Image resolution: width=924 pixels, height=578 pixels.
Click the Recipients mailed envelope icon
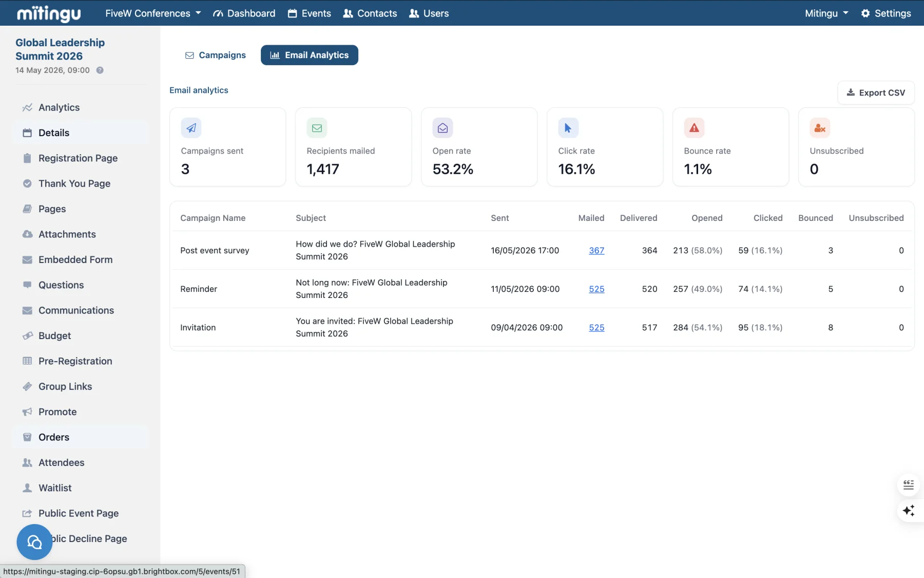coord(317,128)
